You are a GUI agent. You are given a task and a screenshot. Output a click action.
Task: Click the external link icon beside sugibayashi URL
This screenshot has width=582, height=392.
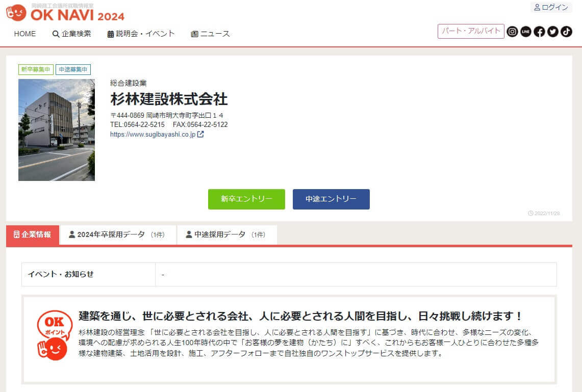click(200, 134)
